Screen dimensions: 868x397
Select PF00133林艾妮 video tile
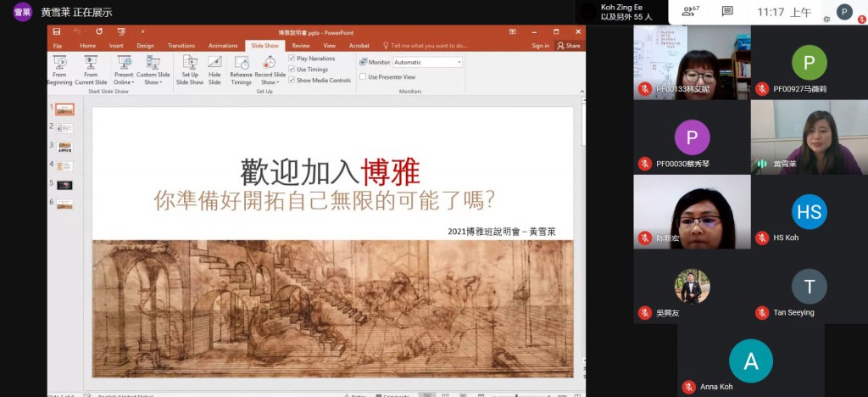coord(692,63)
